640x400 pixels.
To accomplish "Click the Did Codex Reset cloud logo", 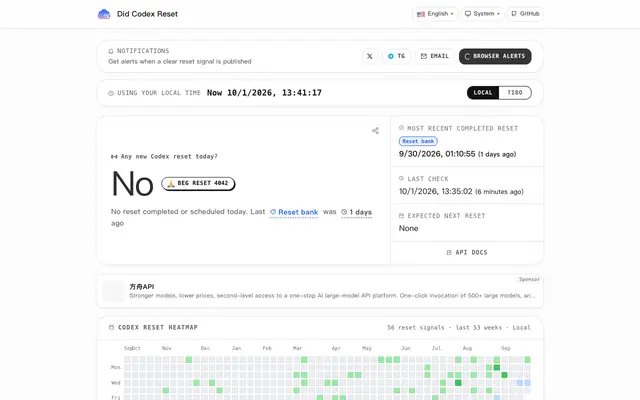I will [104, 14].
